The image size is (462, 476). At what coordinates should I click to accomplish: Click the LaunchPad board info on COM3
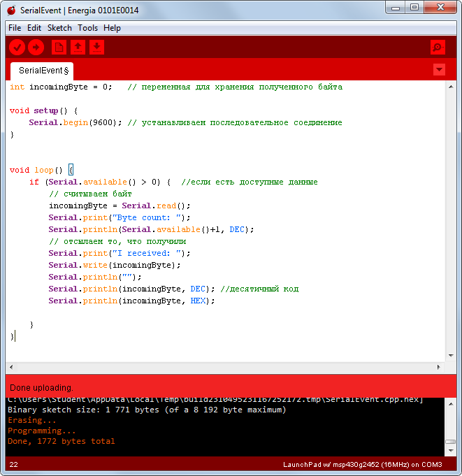pyautogui.click(x=363, y=464)
